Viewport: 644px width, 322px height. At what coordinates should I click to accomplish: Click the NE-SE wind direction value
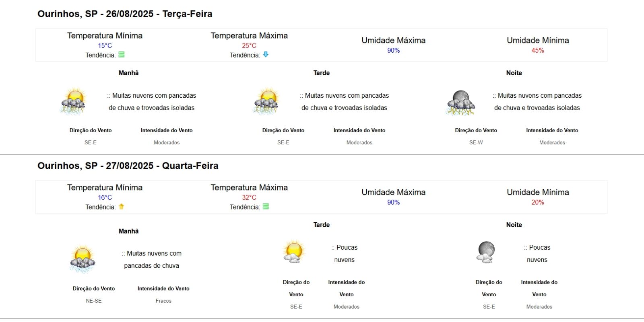point(94,301)
